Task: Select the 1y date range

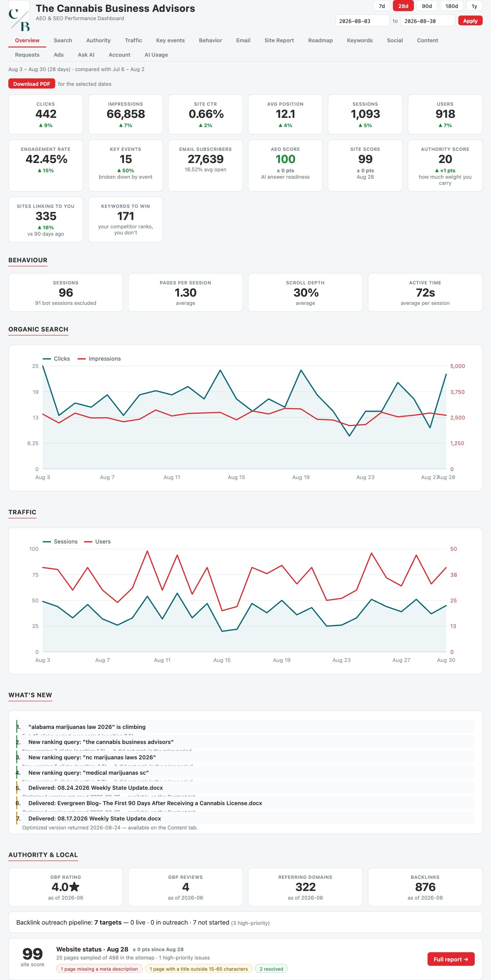Action: 474,6
